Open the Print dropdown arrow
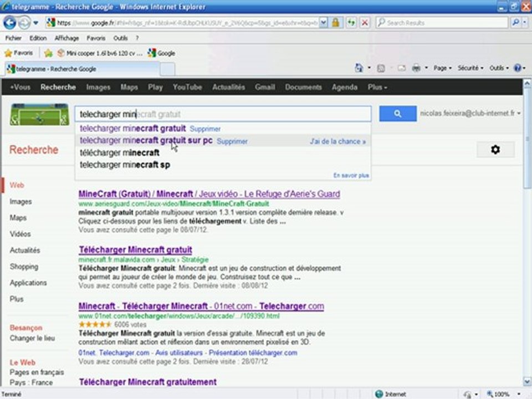This screenshot has height=399, width=532. (x=426, y=68)
